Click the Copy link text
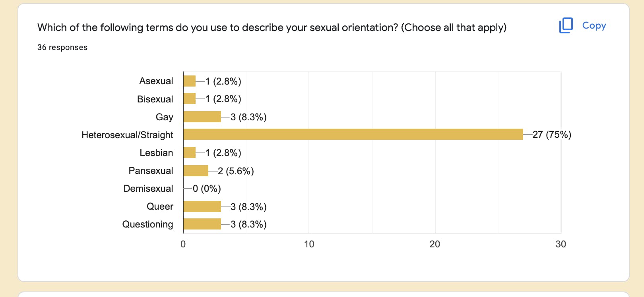Screen dimensions: 644x297 [x=594, y=25]
